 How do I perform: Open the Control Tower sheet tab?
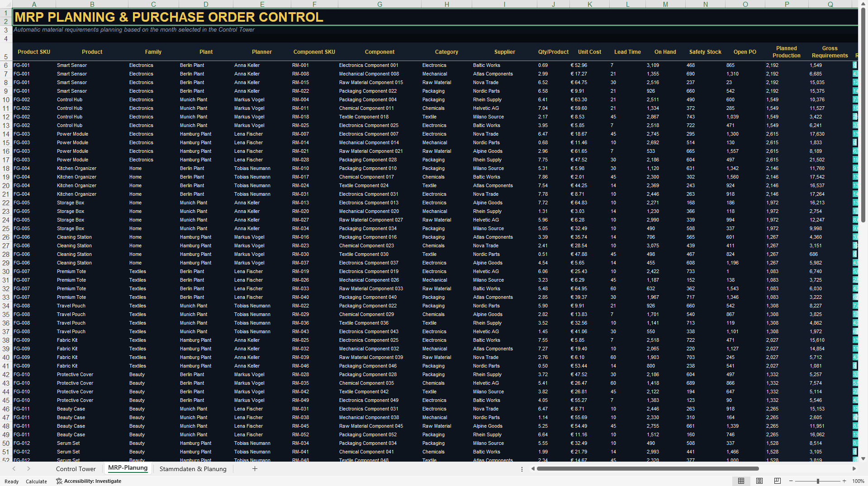coord(76,469)
